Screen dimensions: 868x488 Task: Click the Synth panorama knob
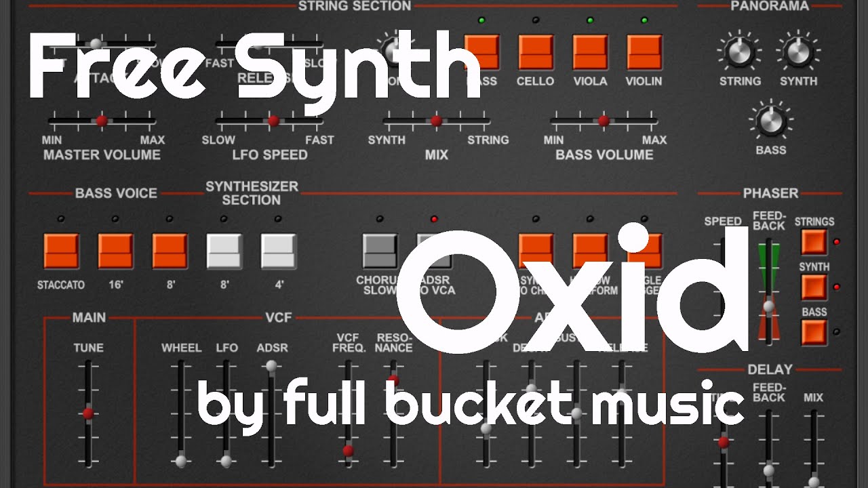[798, 52]
